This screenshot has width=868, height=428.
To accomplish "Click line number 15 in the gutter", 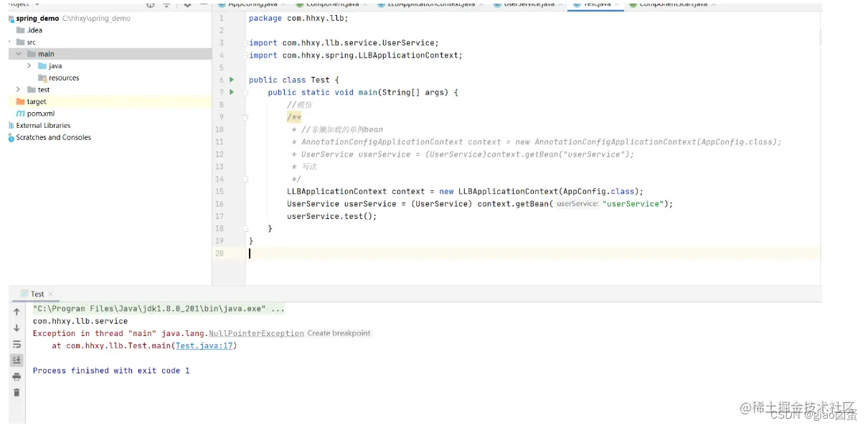I will coord(220,192).
